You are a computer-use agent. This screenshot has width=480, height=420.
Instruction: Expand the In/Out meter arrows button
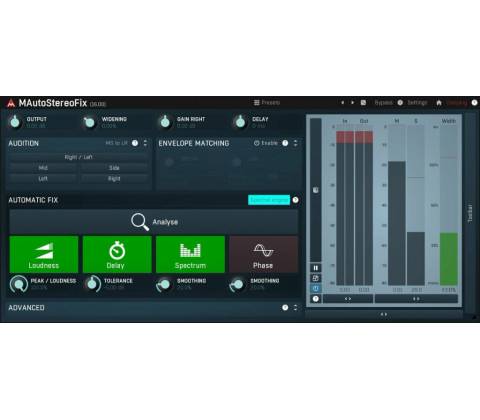pyautogui.click(x=348, y=299)
